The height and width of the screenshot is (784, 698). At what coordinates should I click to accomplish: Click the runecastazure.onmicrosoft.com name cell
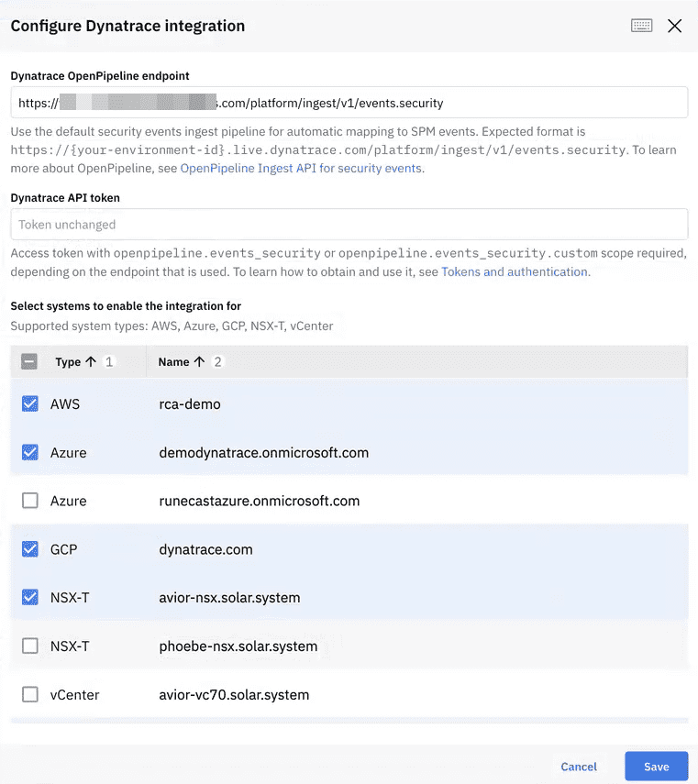tap(259, 501)
